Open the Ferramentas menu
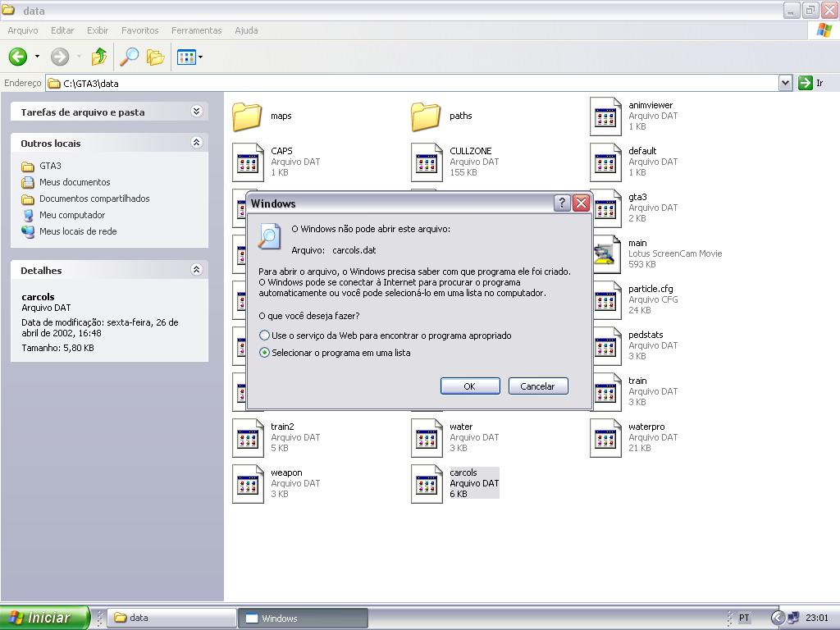840x630 pixels. pos(197,30)
